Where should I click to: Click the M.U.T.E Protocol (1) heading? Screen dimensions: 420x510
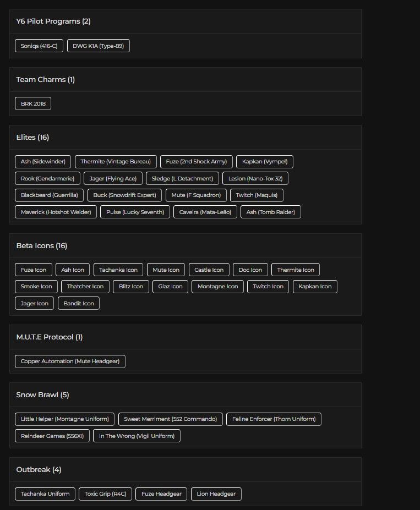click(50, 337)
